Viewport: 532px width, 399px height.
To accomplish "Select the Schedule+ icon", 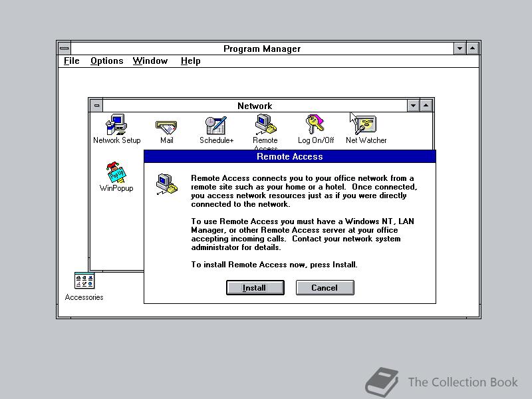I will click(215, 125).
